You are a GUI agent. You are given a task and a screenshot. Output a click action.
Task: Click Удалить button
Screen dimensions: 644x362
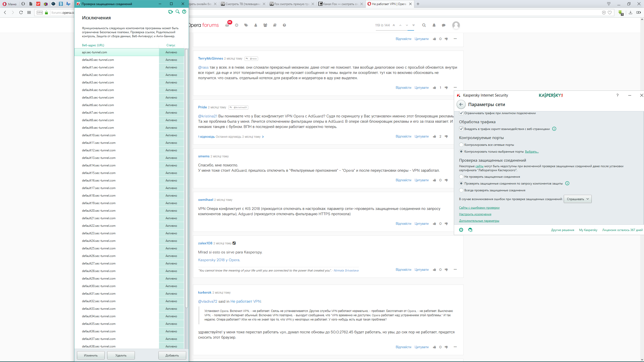121,355
